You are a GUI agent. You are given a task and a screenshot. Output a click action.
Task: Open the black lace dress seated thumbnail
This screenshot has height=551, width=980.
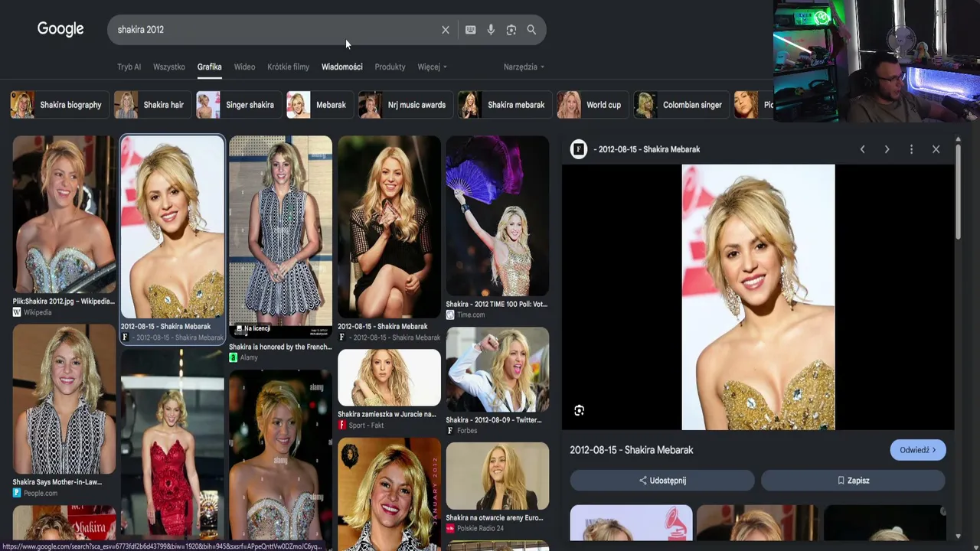click(389, 227)
